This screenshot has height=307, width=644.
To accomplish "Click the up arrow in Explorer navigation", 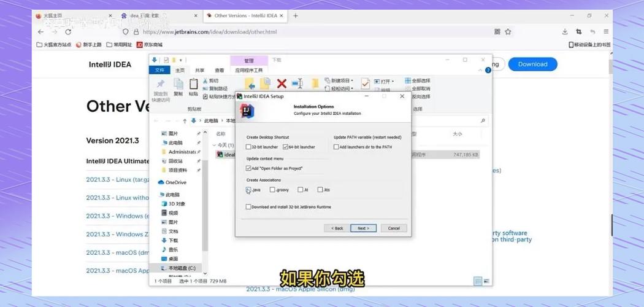I will (185, 121).
